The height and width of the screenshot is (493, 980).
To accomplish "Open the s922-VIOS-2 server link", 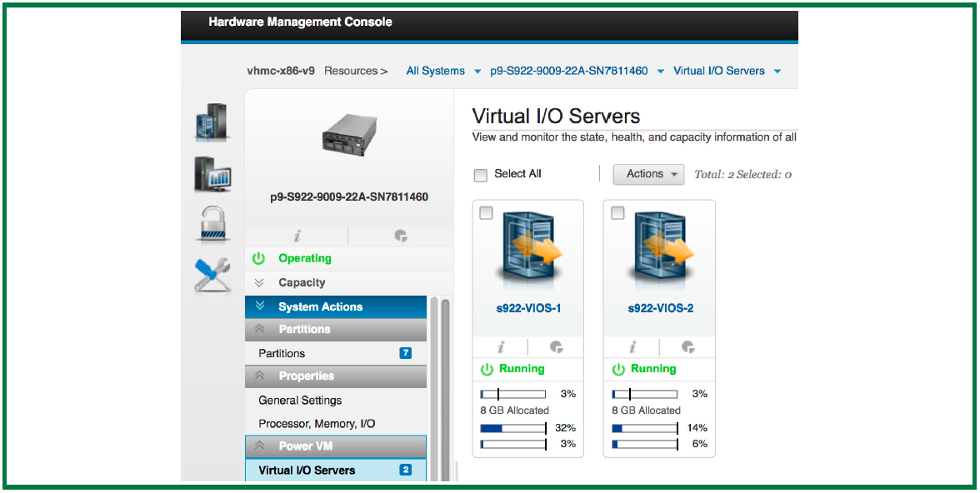I will [660, 309].
